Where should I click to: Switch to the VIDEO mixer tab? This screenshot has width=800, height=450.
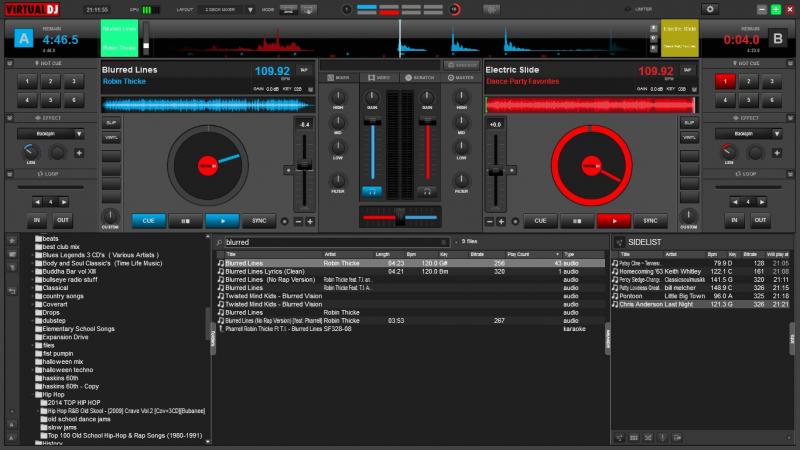(x=380, y=76)
